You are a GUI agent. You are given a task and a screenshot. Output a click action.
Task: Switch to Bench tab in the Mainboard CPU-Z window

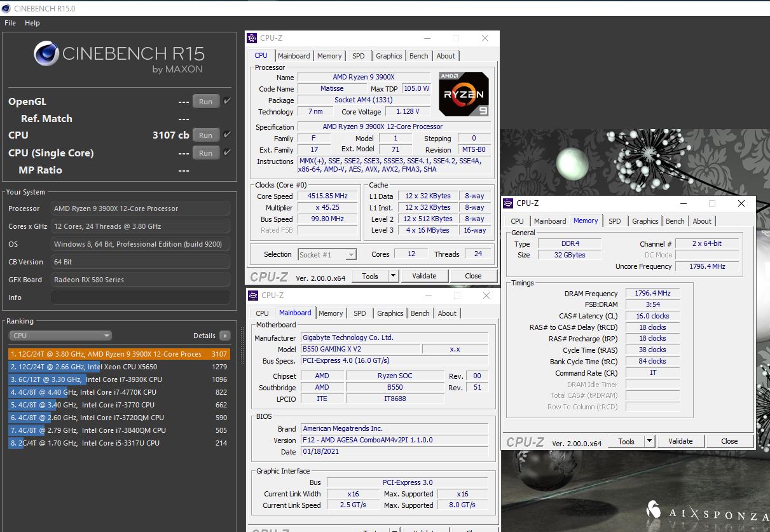pos(420,313)
